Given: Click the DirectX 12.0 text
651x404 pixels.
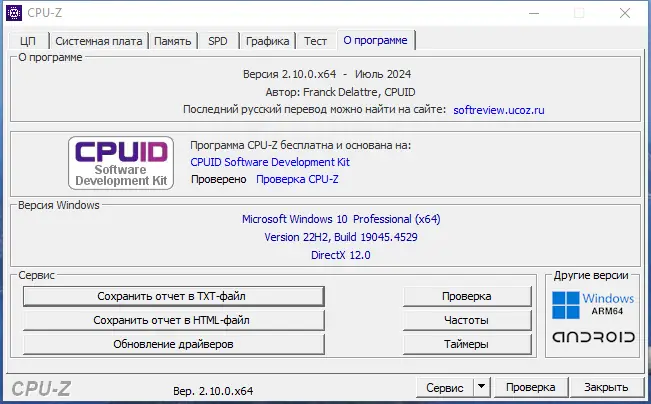Looking at the screenshot, I should point(341,255).
